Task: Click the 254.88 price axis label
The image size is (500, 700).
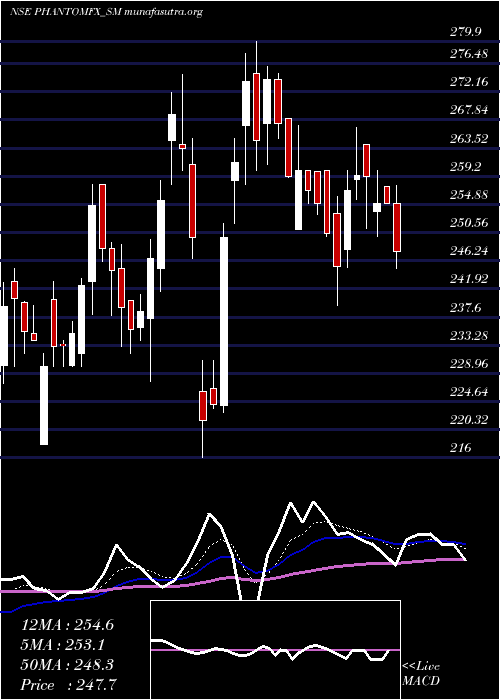Action: coord(470,195)
